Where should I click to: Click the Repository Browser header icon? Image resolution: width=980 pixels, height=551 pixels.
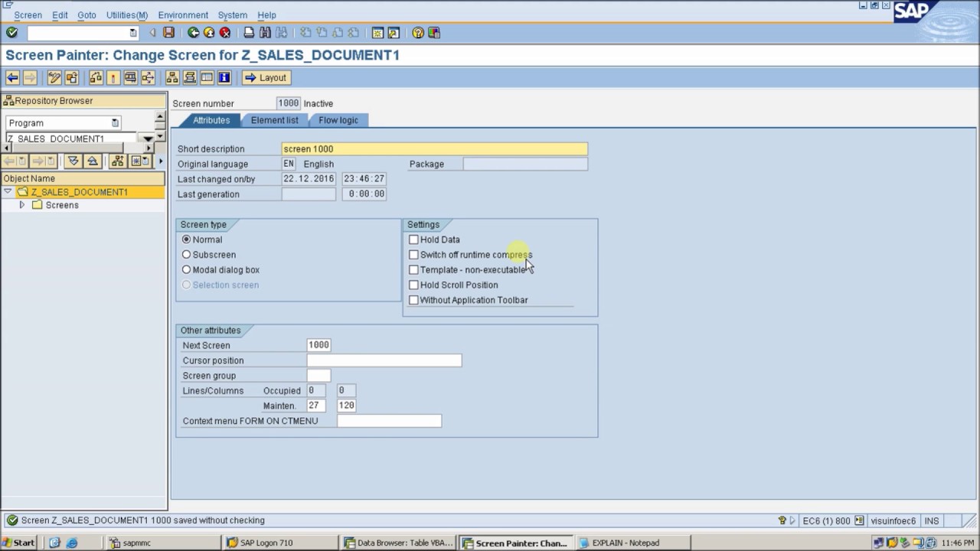9,101
